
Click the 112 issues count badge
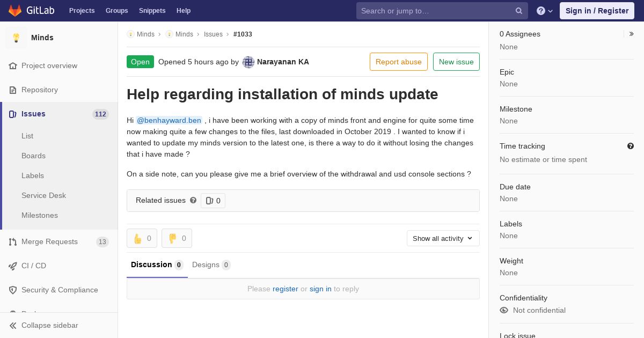(100, 114)
